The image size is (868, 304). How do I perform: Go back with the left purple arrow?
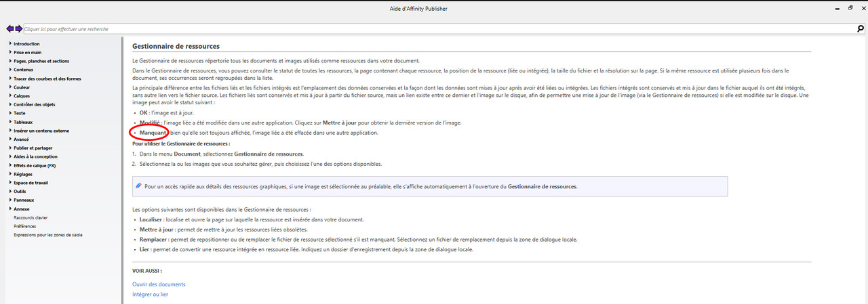(x=10, y=29)
